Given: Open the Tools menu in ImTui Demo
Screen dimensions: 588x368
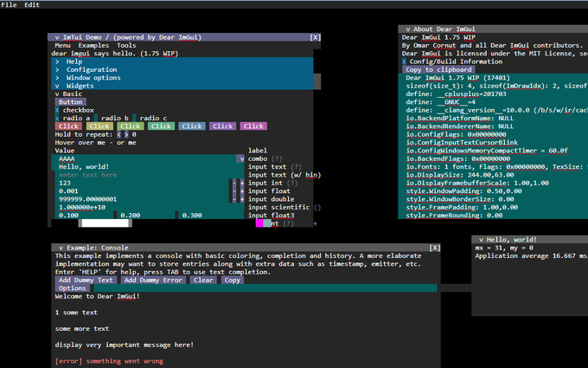Looking at the screenshot, I should (126, 45).
